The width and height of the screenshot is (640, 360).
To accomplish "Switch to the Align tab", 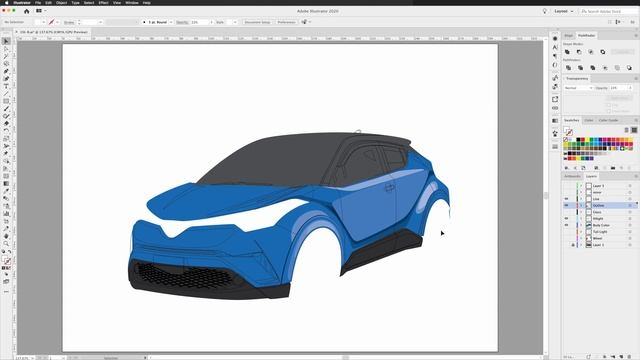I will tap(569, 36).
